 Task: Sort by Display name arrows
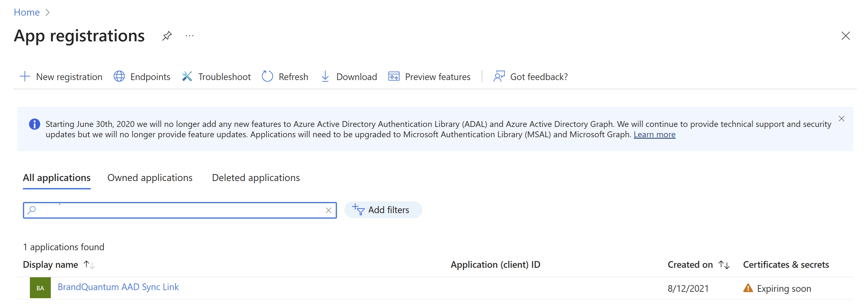pos(89,265)
